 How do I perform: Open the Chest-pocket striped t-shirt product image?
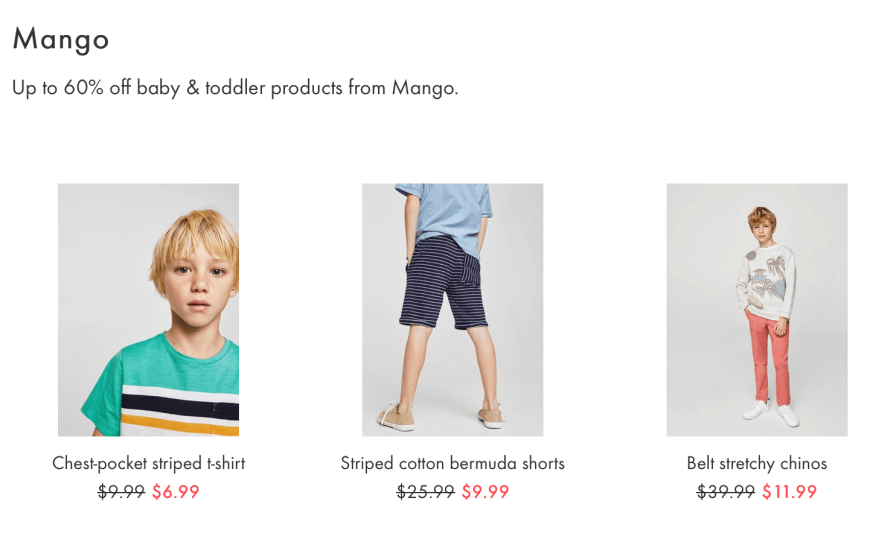click(149, 310)
